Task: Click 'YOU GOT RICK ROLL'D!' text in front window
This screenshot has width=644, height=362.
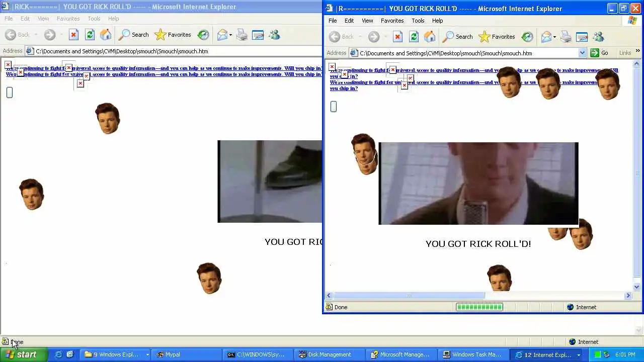Action: point(478,244)
